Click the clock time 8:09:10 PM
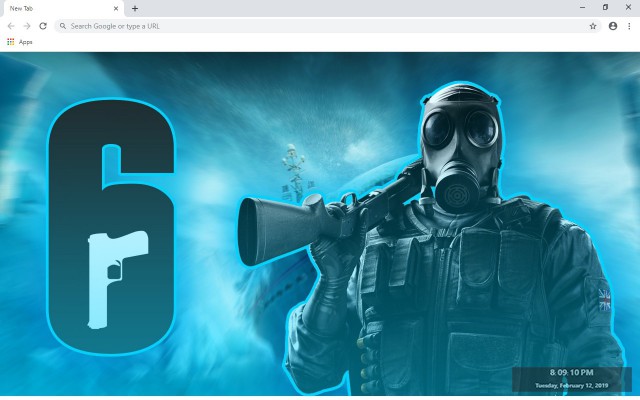The width and height of the screenshot is (640, 400). tap(571, 372)
